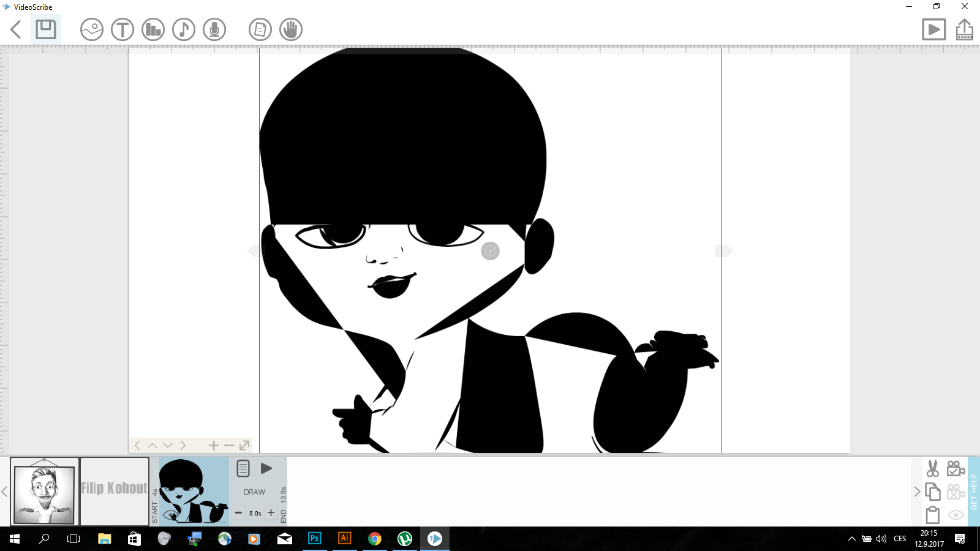Cut the selected element with scissors
This screenshot has height=551, width=980.
933,469
